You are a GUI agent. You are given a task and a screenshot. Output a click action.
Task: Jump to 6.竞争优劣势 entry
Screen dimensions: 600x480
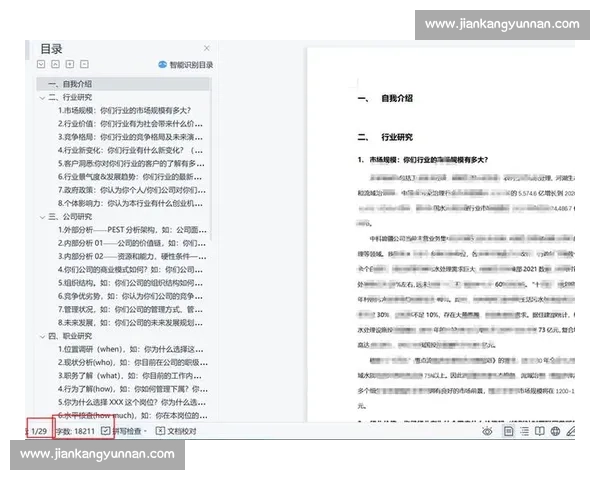(130, 296)
